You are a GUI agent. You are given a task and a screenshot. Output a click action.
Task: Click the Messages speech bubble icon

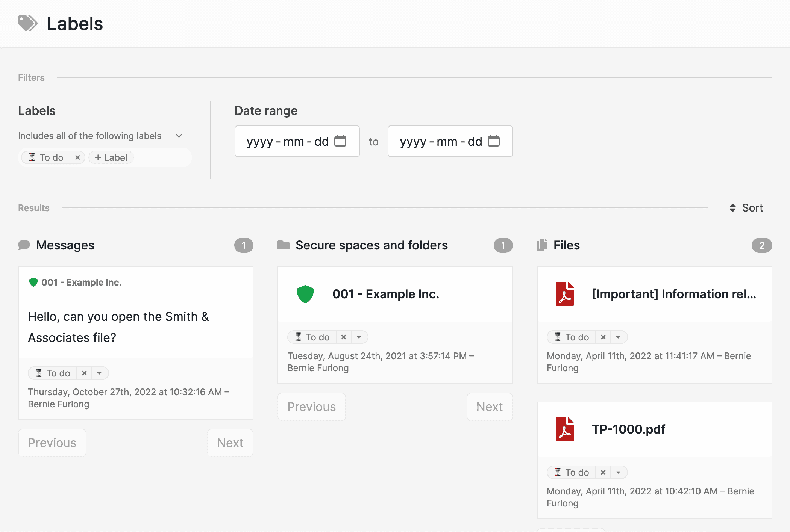[24, 245]
